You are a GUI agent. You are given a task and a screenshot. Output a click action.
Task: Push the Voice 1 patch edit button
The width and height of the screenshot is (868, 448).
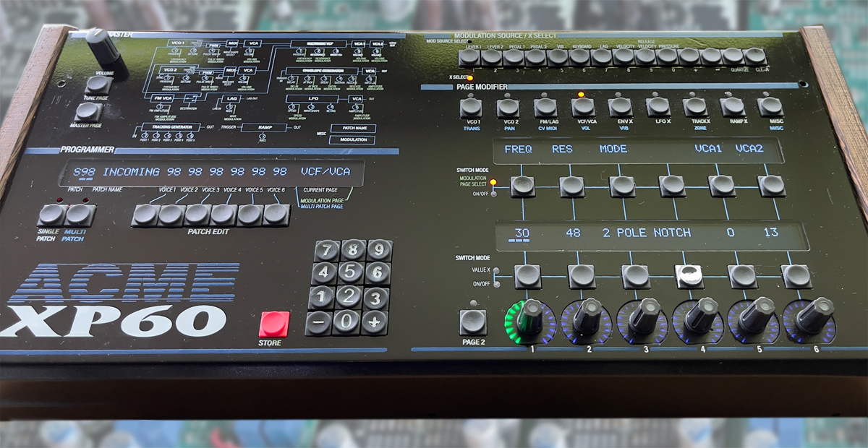pyautogui.click(x=145, y=215)
